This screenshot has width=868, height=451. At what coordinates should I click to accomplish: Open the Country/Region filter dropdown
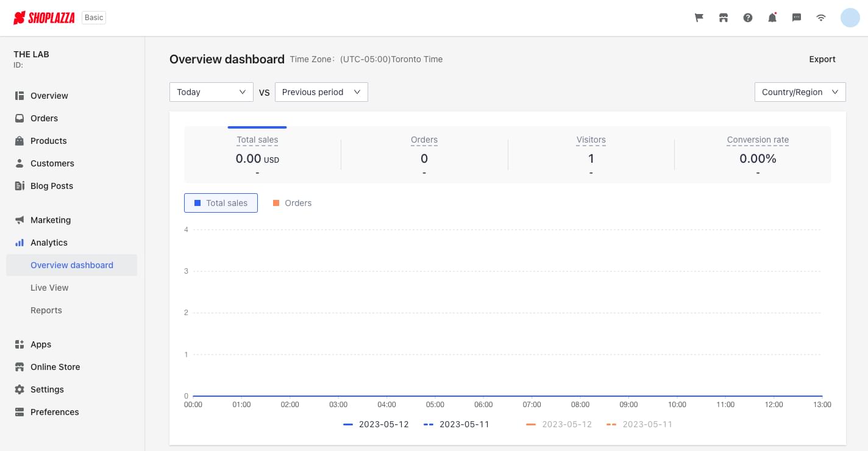(800, 92)
